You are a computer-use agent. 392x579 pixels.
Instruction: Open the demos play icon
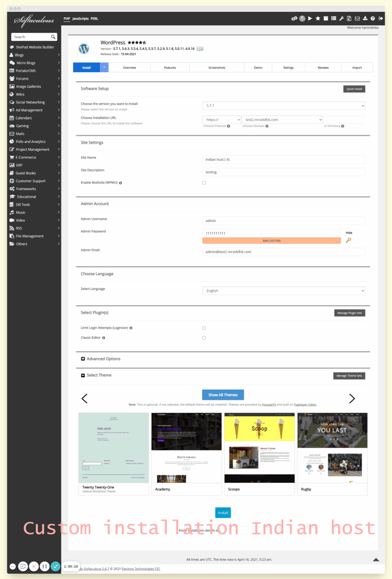[310, 19]
